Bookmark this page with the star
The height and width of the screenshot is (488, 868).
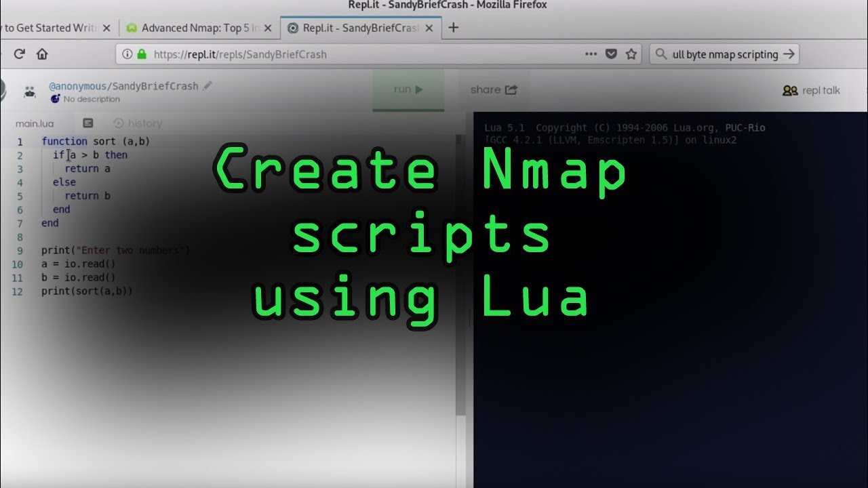coord(631,54)
